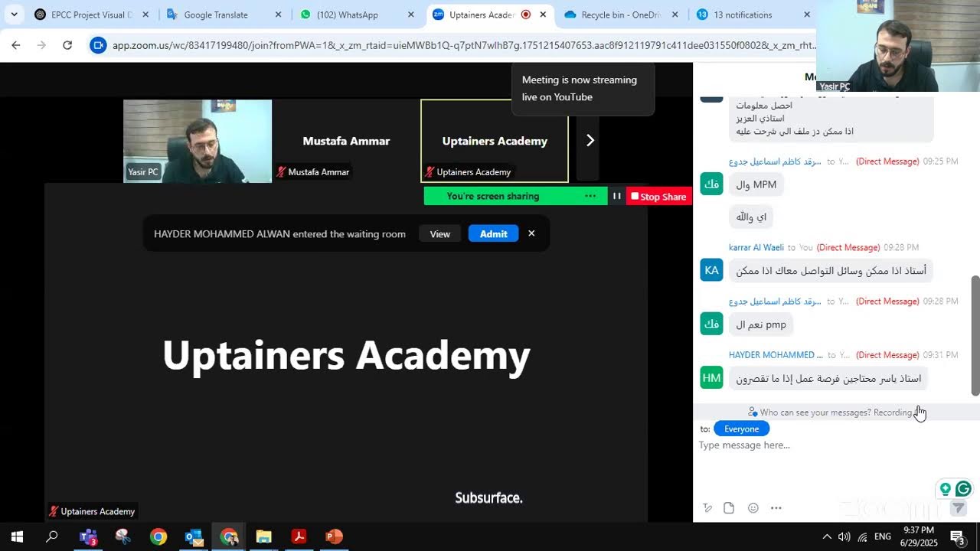980x551 pixels.
Task: Open PowerPoint from taskbar
Action: [x=335, y=536]
